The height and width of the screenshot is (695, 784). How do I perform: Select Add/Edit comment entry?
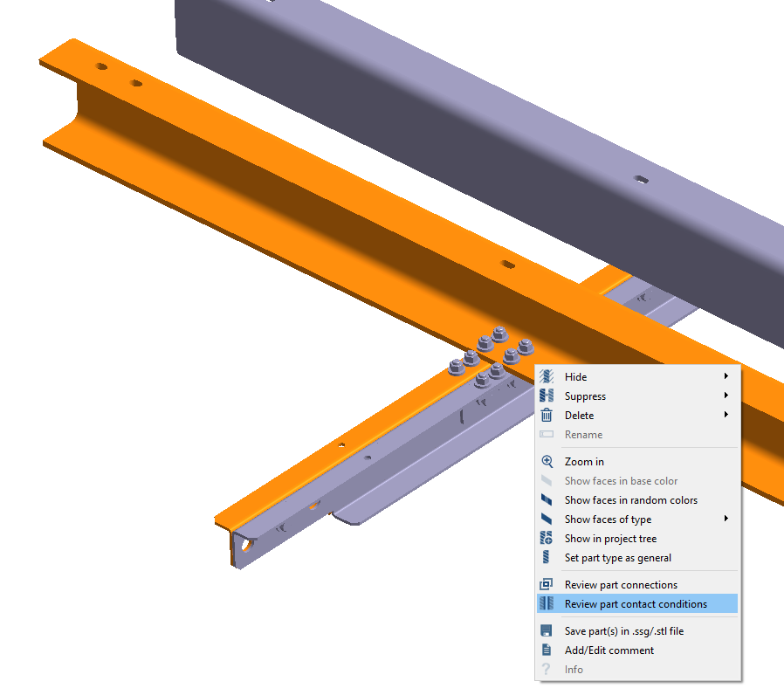click(x=637, y=650)
